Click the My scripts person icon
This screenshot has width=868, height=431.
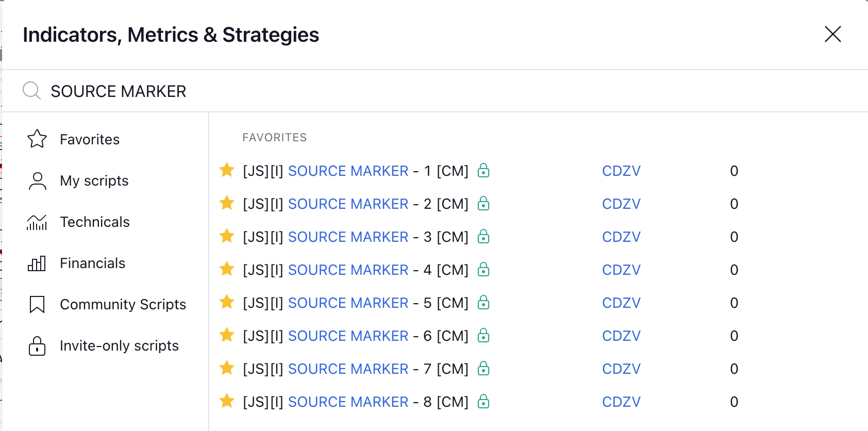[x=37, y=181]
